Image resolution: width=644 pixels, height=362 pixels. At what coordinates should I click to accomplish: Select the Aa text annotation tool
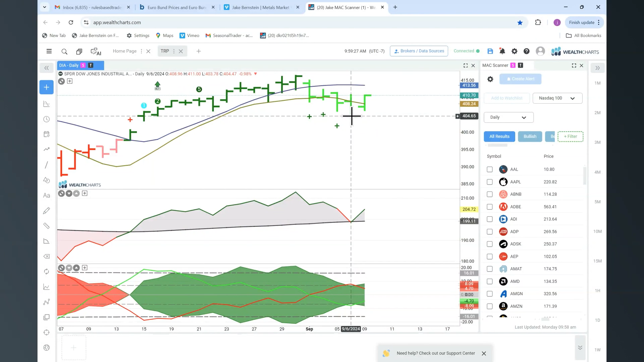[47, 195]
